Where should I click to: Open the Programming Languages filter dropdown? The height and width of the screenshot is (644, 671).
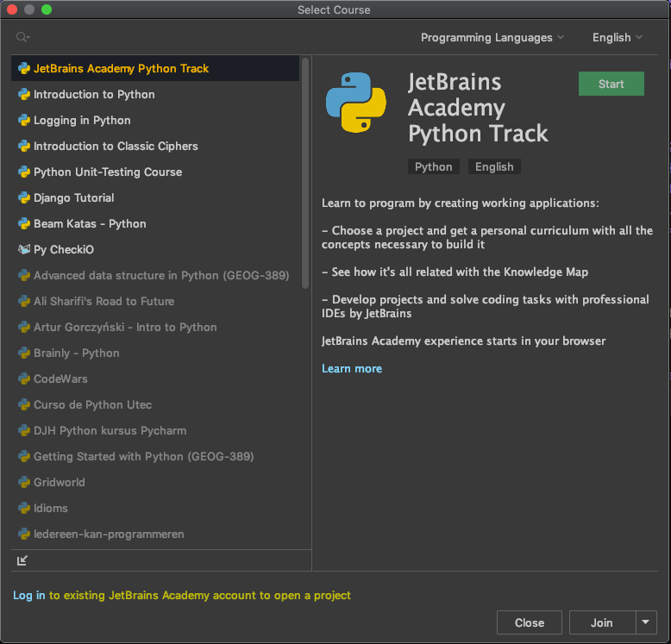click(492, 38)
